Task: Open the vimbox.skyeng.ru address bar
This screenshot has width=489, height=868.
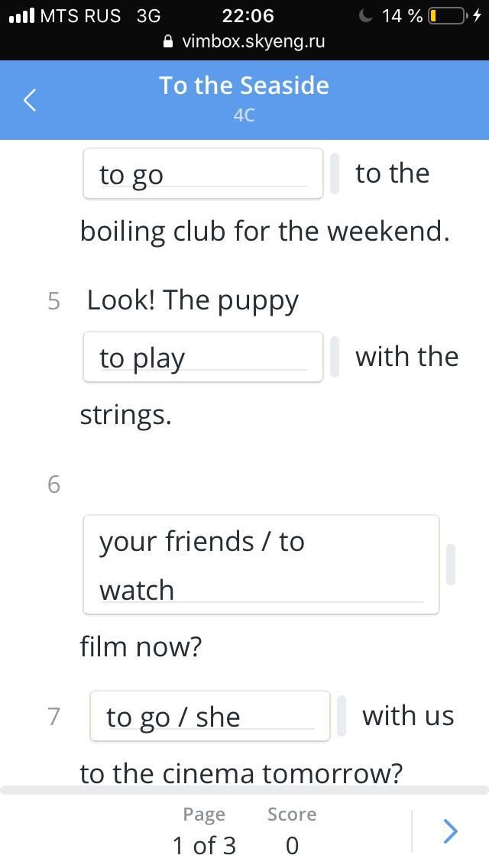Action: point(244,41)
